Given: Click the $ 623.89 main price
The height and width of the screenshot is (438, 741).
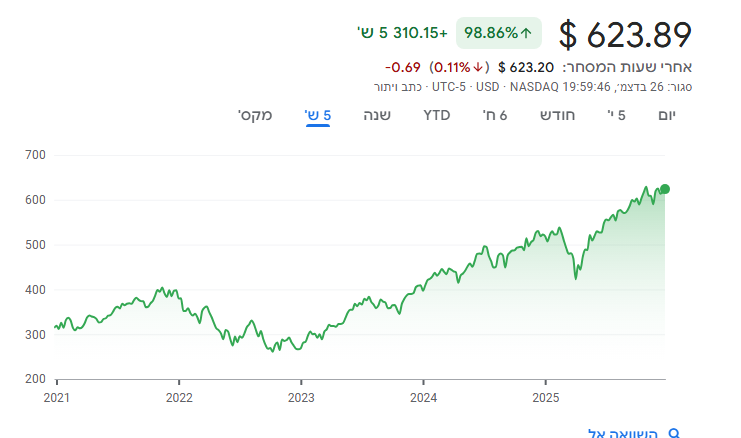Looking at the screenshot, I should click(626, 35).
